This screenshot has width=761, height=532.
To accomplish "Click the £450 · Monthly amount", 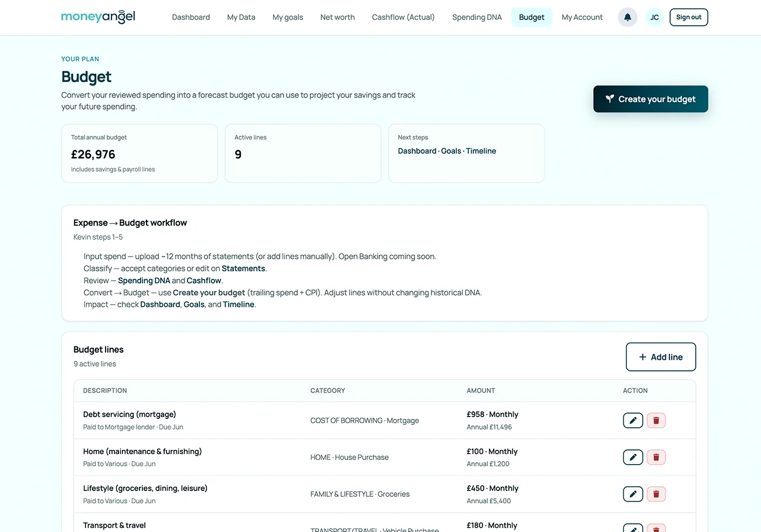I will click(492, 488).
